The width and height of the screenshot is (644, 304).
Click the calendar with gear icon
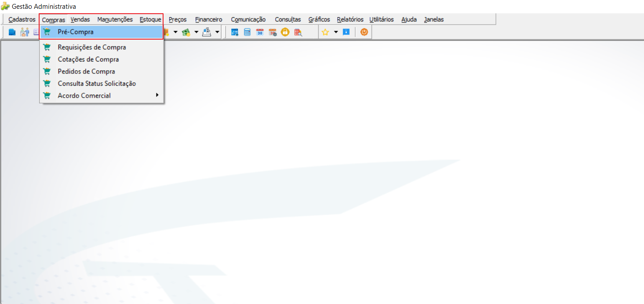pos(273,32)
